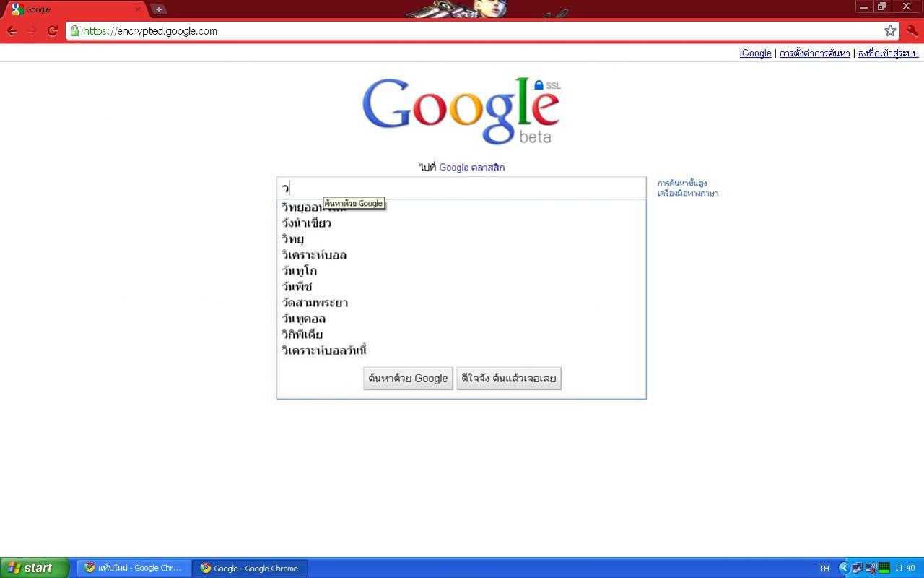Choose the วันทูคอล suggestion

tap(461, 319)
